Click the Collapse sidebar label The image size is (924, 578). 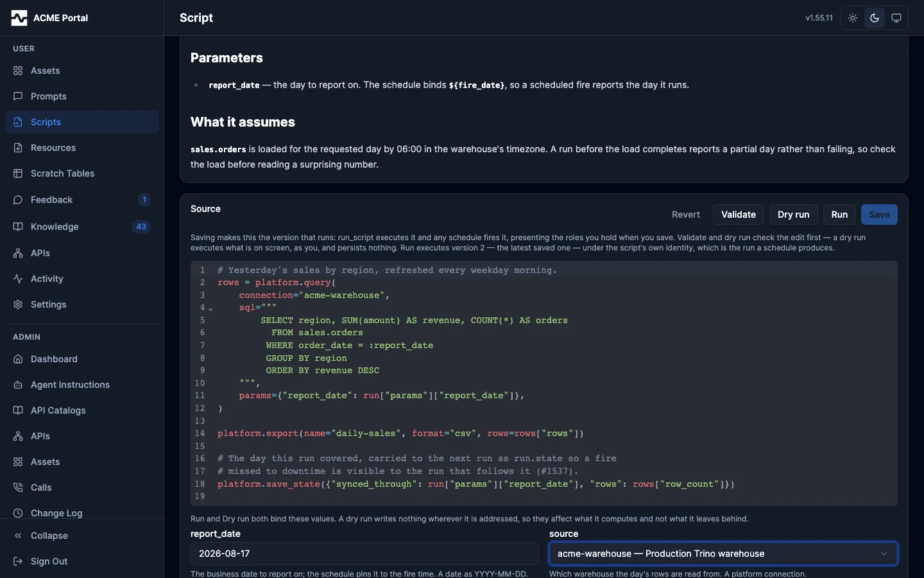point(49,536)
